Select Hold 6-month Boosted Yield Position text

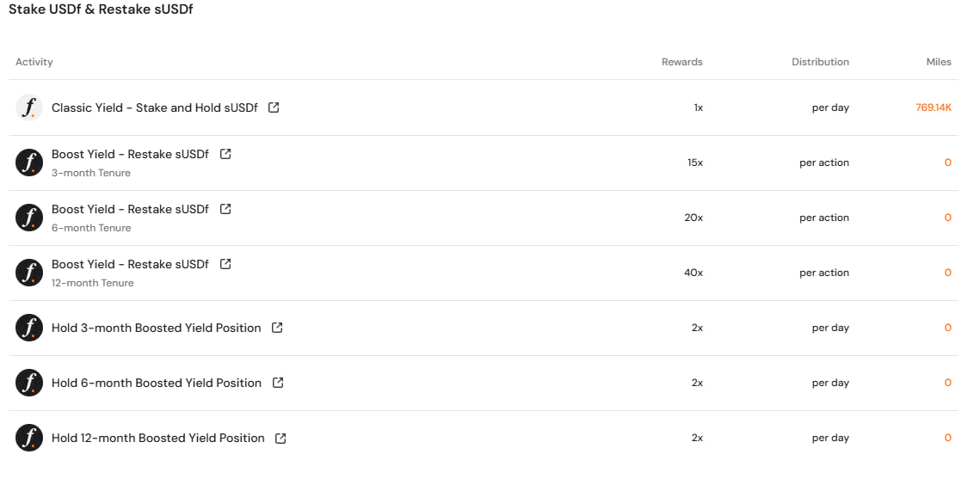pos(157,383)
